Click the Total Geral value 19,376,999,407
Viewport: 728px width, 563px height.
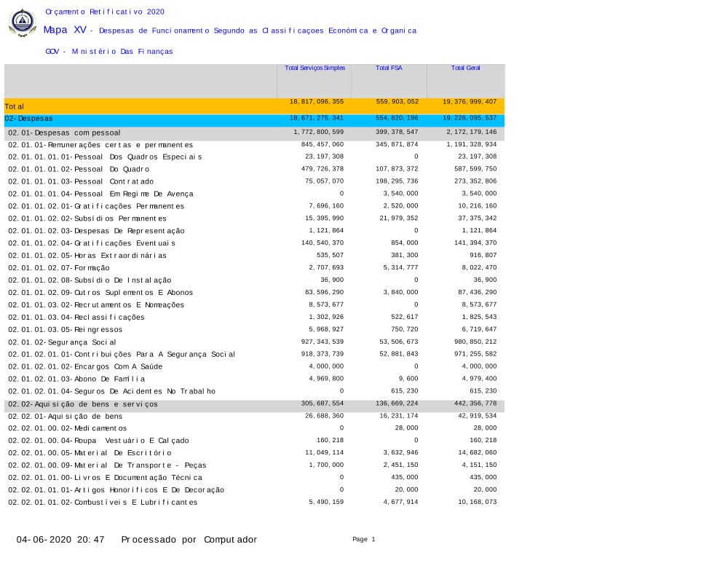[x=470, y=102]
